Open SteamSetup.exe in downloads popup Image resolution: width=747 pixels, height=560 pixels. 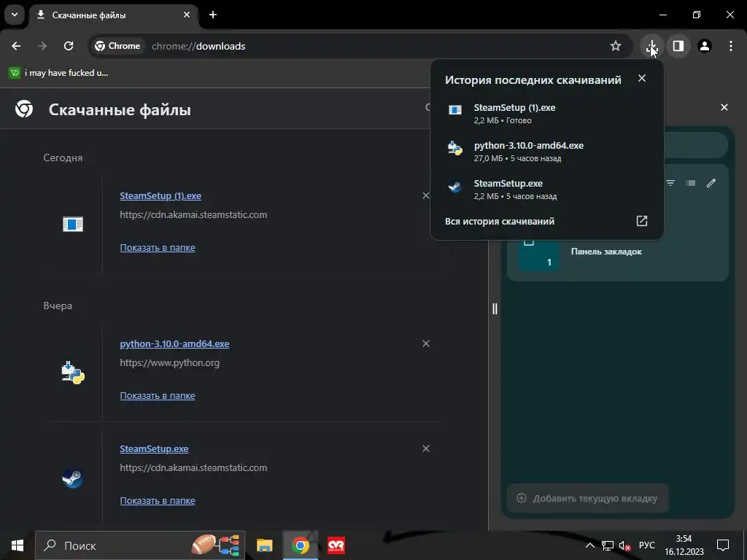[x=546, y=189]
